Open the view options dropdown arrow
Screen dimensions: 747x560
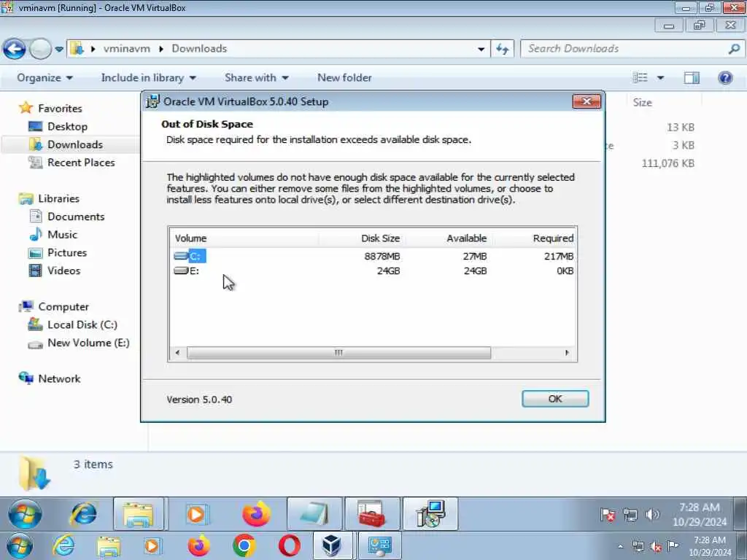point(660,77)
